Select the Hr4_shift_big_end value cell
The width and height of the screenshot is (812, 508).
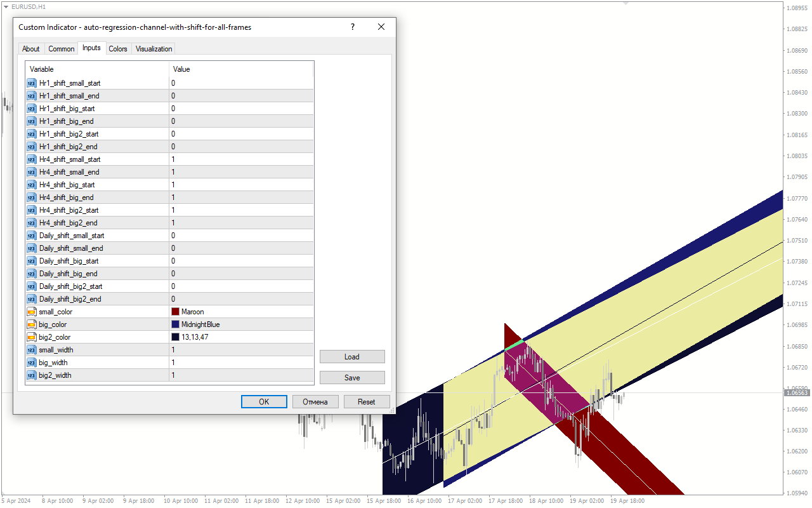(241, 197)
